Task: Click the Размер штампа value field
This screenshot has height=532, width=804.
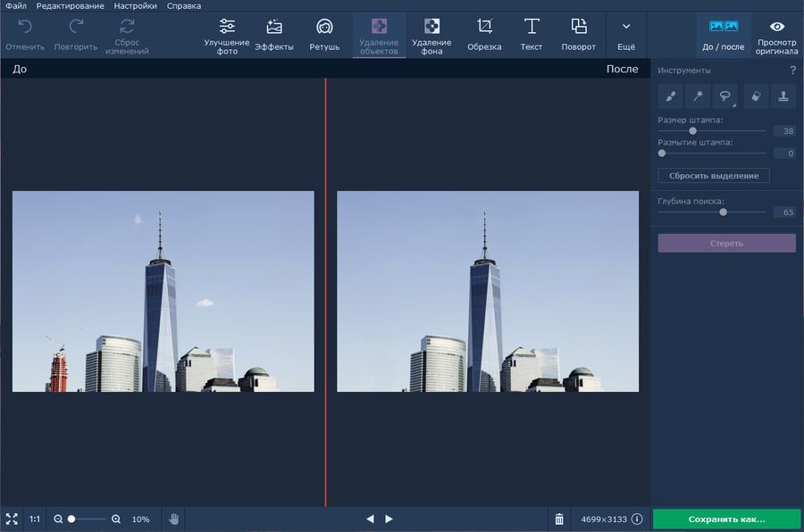Action: (784, 131)
